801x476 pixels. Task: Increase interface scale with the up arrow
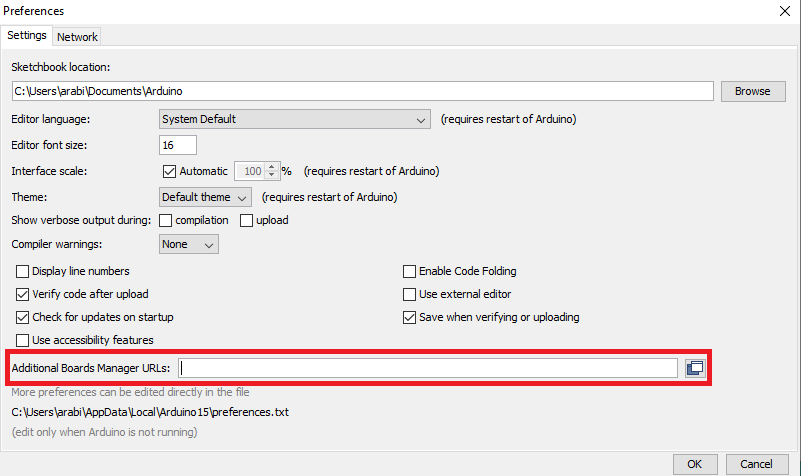click(x=272, y=167)
